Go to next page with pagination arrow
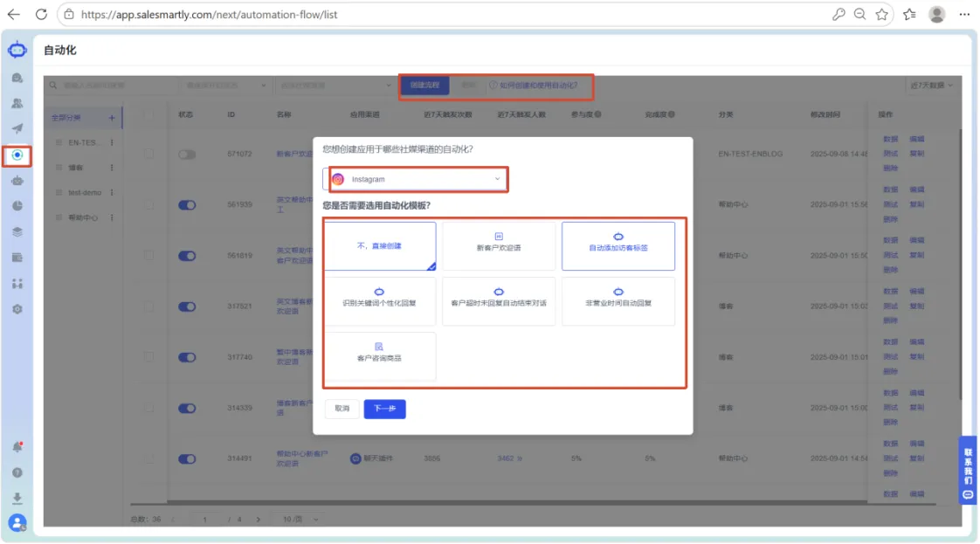The image size is (980, 544). [259, 519]
